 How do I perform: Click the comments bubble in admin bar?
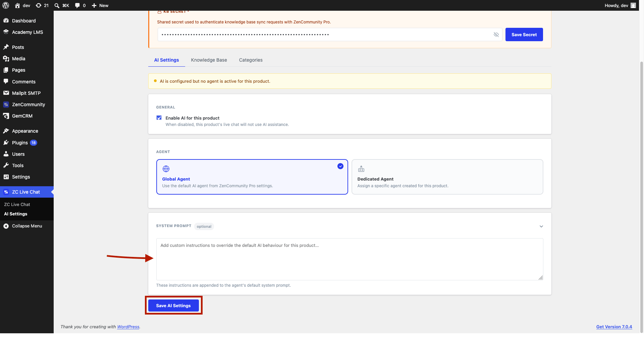coord(77,5)
